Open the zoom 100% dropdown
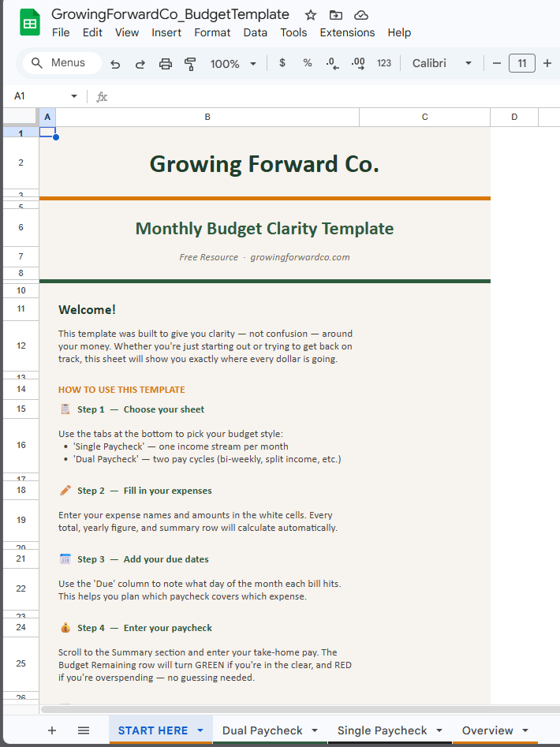 pos(233,63)
